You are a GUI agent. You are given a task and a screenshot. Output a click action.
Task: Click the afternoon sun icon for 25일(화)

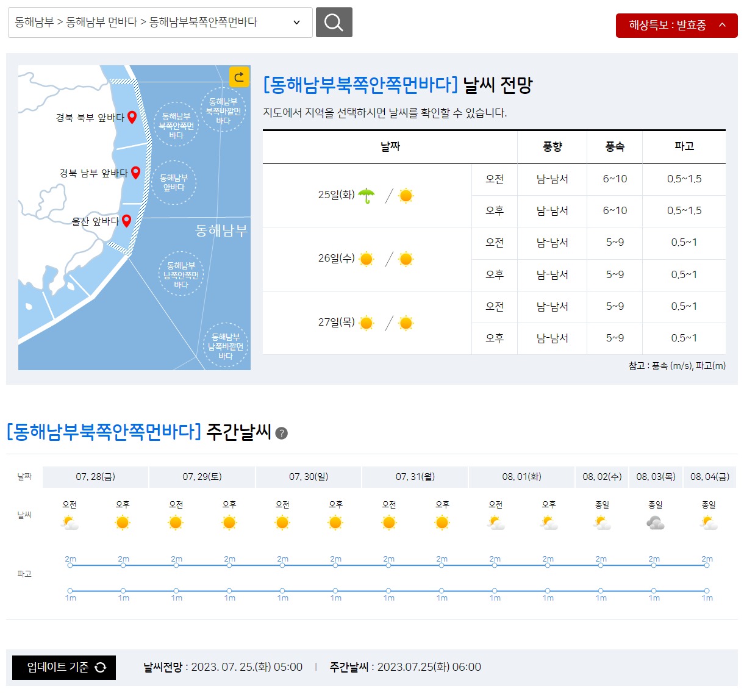406,196
